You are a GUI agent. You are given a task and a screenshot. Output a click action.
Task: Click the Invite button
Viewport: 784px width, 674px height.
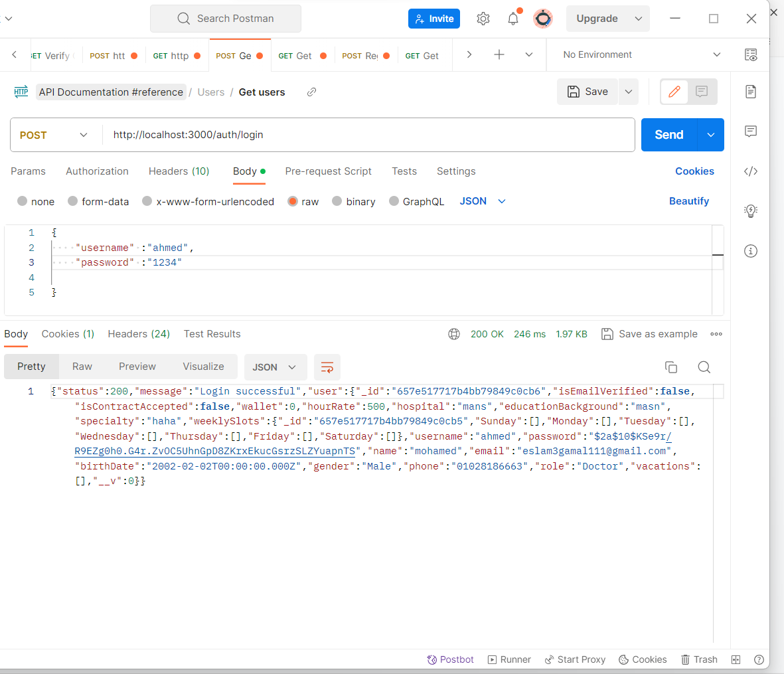pos(434,19)
